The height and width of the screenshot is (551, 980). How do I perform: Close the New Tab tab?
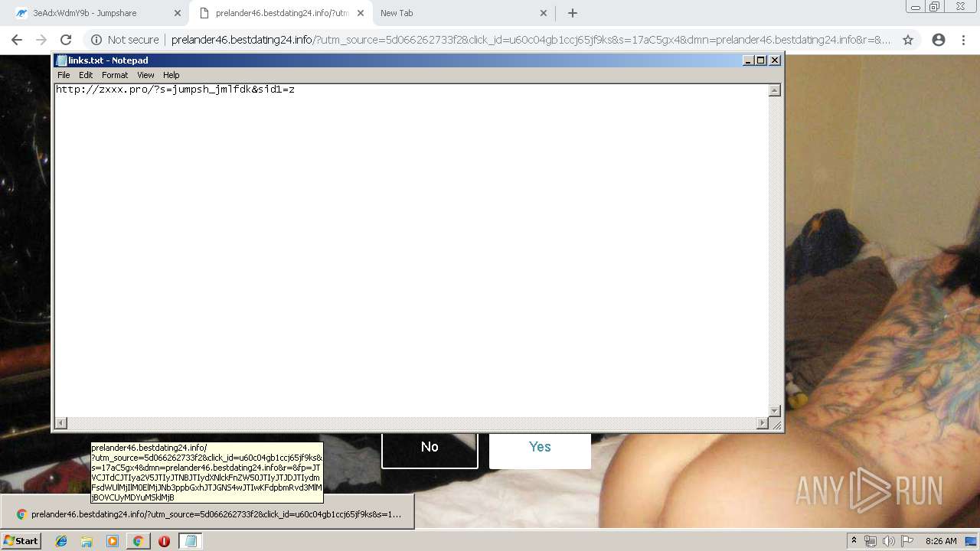544,13
